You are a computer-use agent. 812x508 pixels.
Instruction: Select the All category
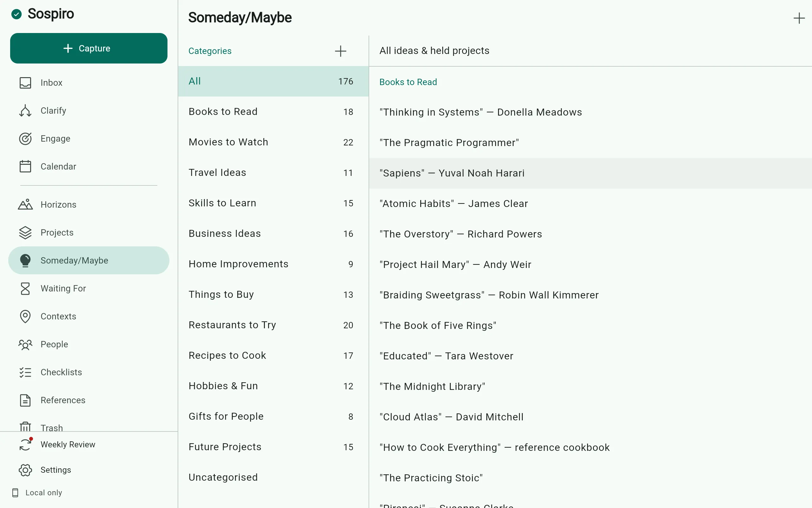273,81
